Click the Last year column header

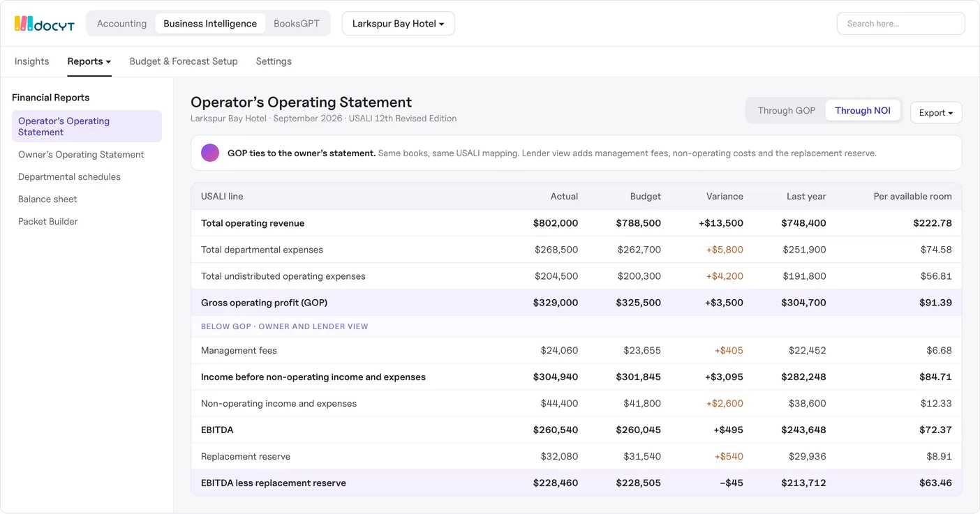click(x=806, y=197)
